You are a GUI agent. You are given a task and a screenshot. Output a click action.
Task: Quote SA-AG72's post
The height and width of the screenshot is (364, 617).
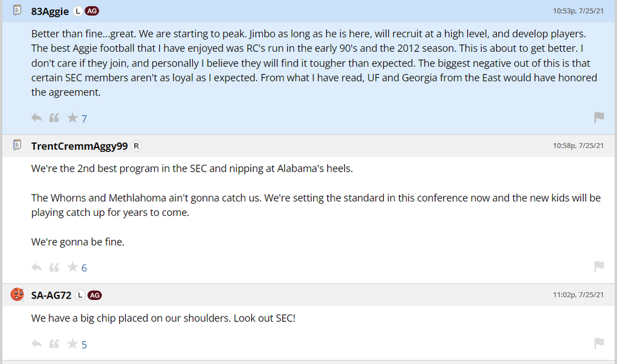point(54,344)
